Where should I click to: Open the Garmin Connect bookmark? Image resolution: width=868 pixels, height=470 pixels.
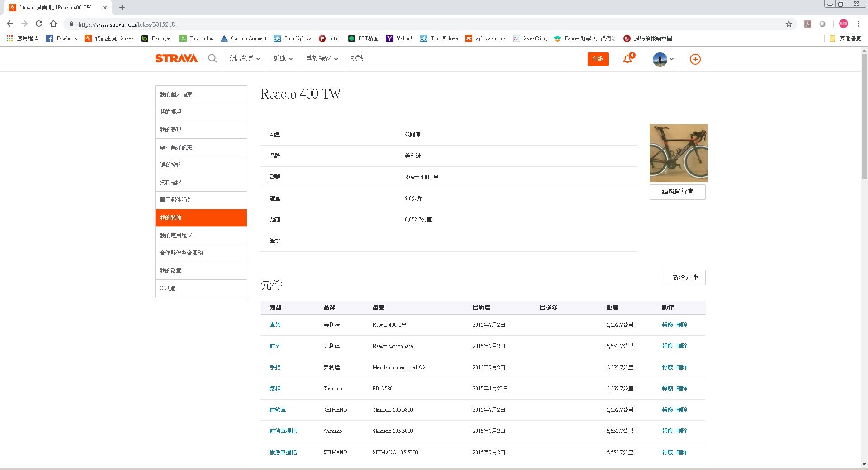tap(243, 38)
